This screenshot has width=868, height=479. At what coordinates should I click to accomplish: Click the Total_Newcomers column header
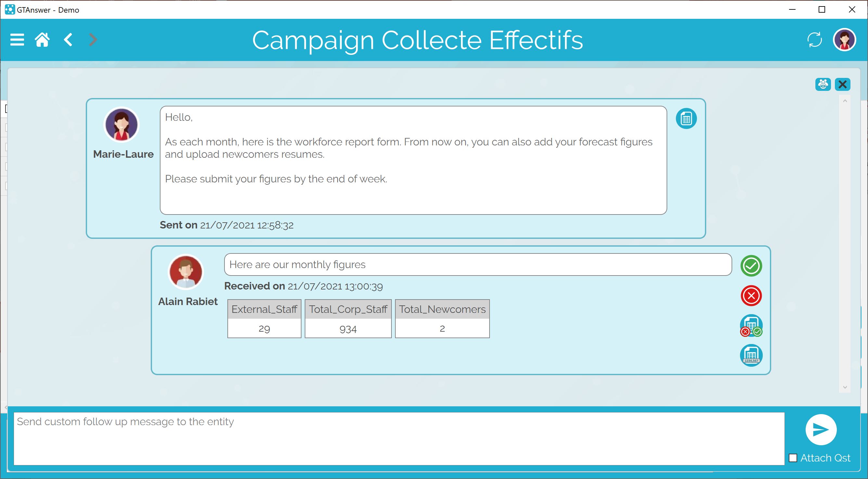coord(442,309)
